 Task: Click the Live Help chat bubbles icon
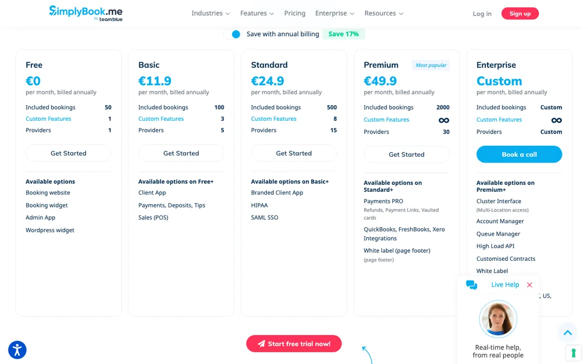pyautogui.click(x=471, y=285)
